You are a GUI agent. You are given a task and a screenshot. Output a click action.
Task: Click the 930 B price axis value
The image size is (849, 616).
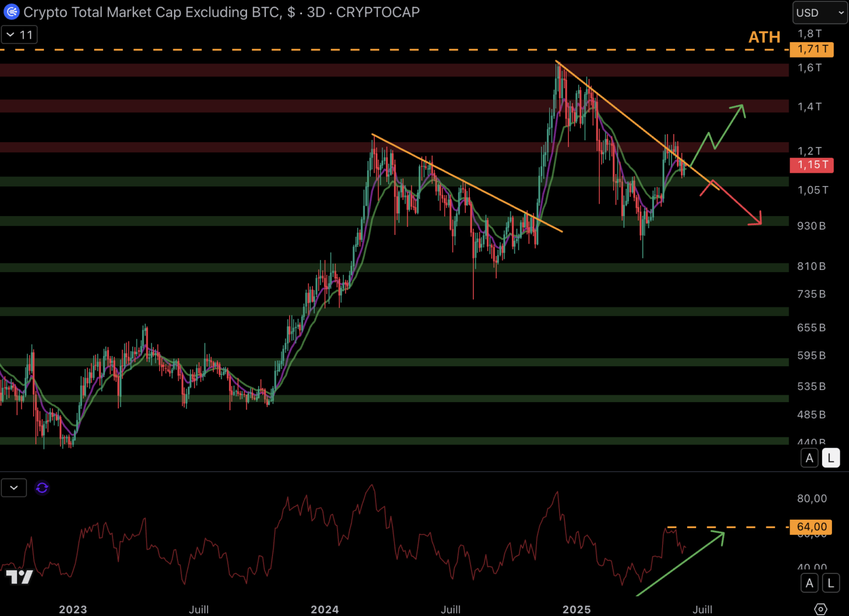(811, 226)
